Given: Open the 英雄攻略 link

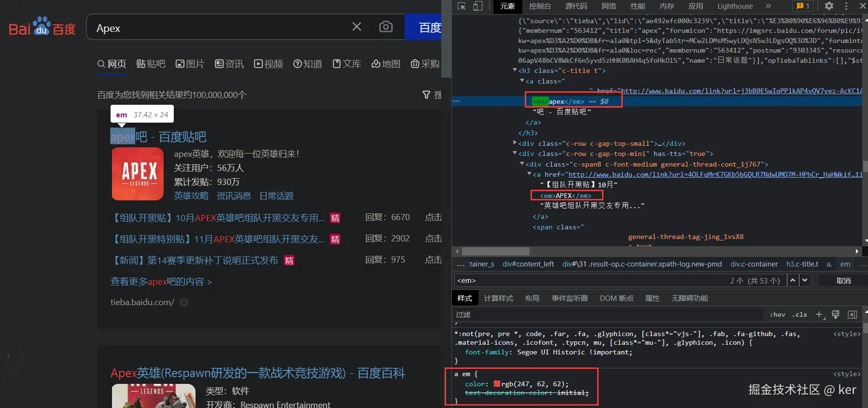Looking at the screenshot, I should [191, 196].
